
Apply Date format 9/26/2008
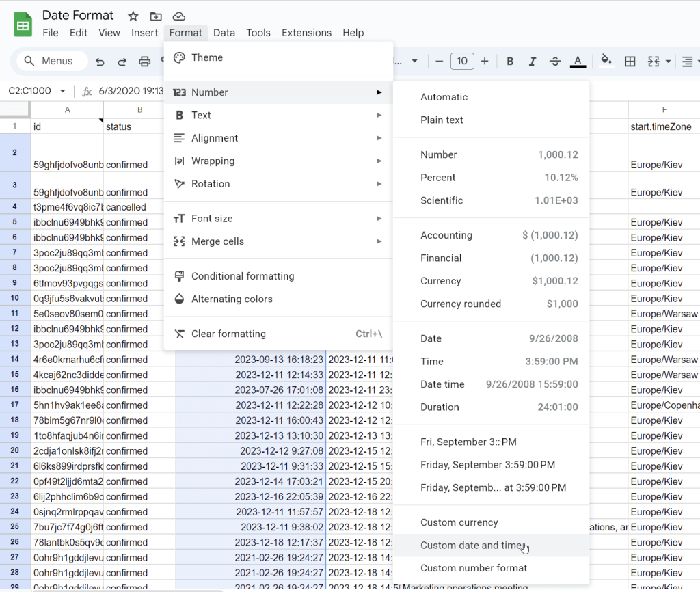point(491,338)
